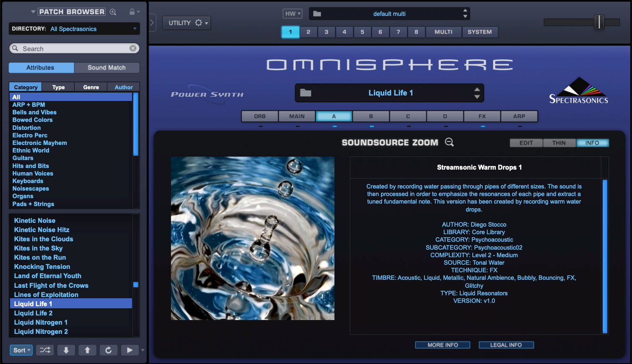
Task: Click the Patch Browser zoom magnifier icon
Action: pos(113,12)
